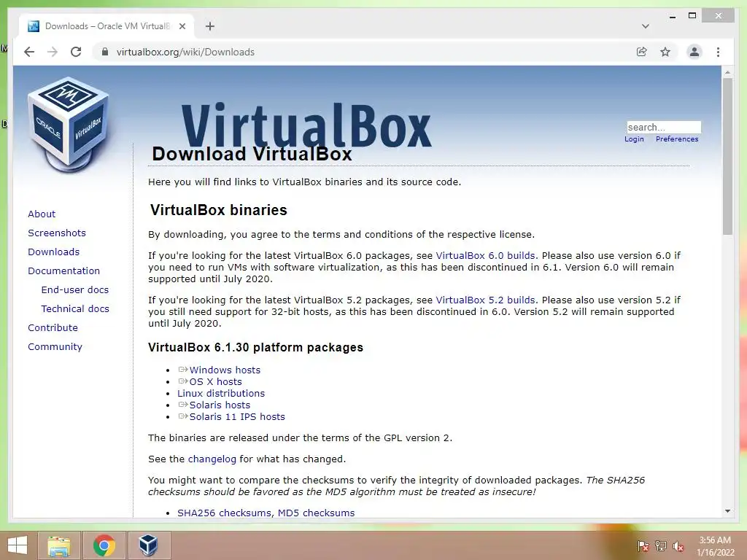Screen dimensions: 747x560
Task: Open the SHA256 checksums link
Action: [x=224, y=513]
